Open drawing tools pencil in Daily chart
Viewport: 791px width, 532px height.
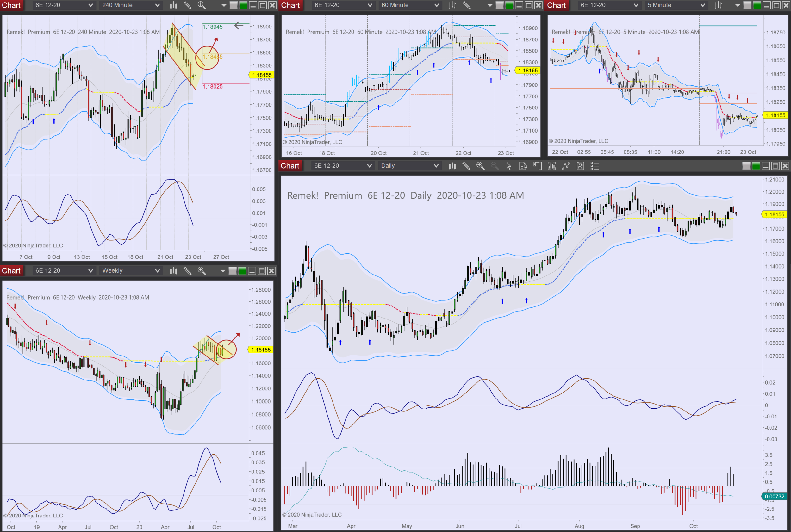point(466,166)
